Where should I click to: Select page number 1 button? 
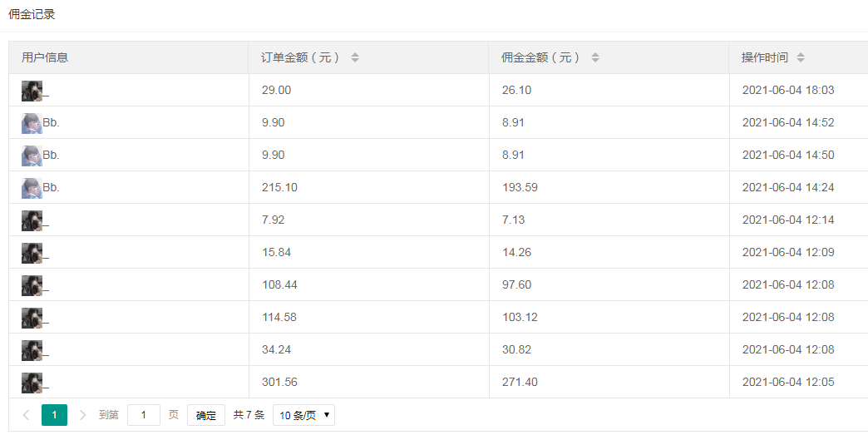tap(54, 415)
